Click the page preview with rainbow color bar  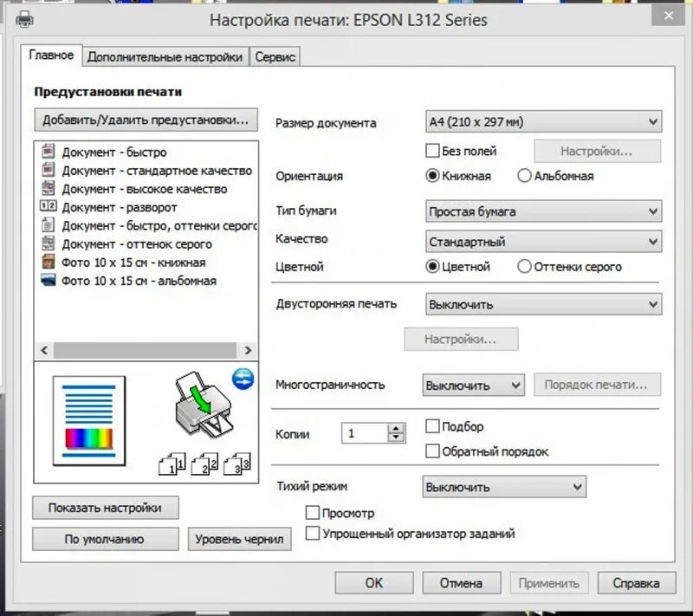[x=89, y=421]
